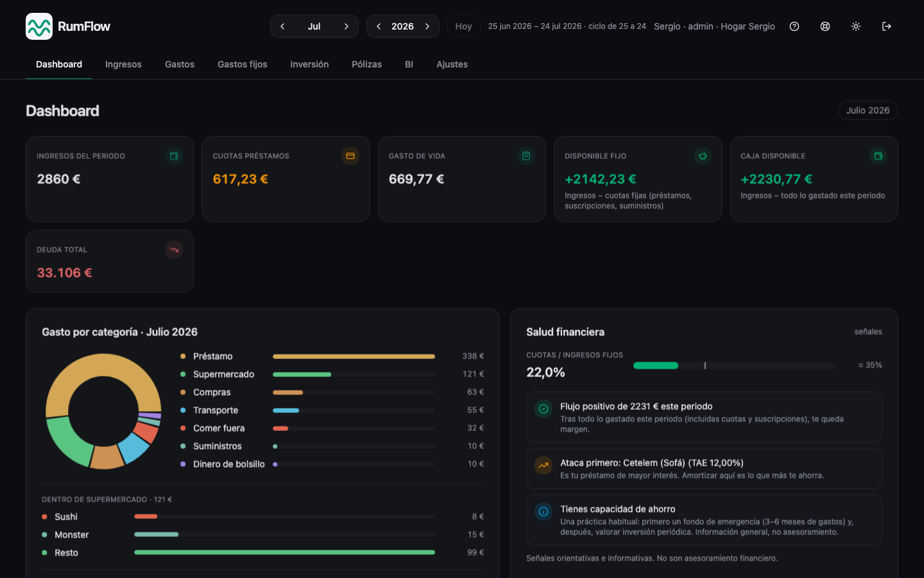This screenshot has height=578, width=924.
Task: Go to previous year arrow
Action: point(379,26)
